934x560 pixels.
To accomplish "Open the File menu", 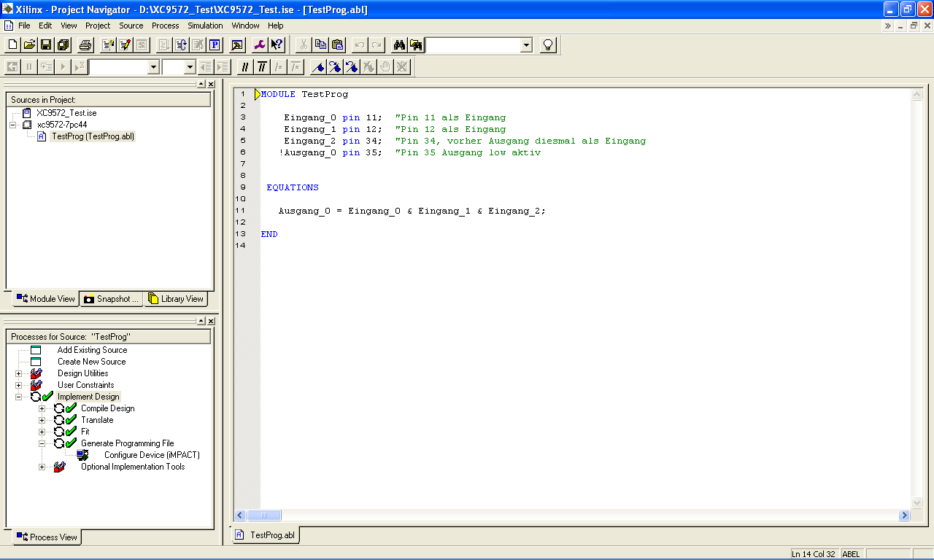I will tap(24, 26).
